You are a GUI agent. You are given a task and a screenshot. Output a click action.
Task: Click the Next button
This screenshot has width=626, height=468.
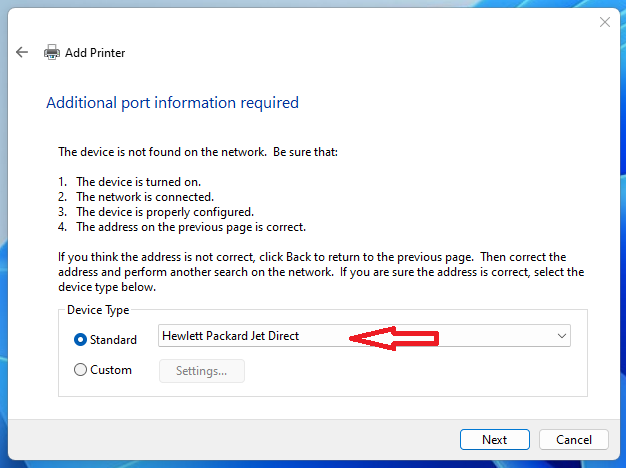pyautogui.click(x=494, y=439)
